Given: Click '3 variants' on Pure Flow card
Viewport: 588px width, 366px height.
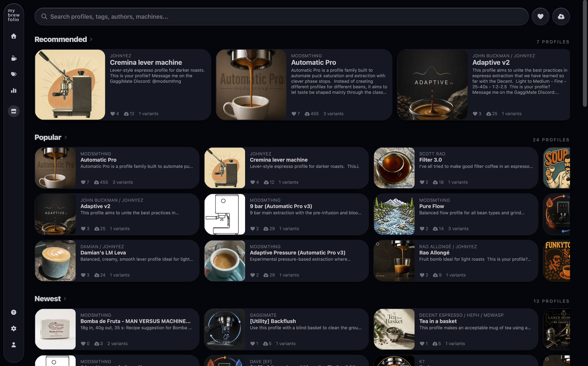Looking at the screenshot, I should coord(458,229).
